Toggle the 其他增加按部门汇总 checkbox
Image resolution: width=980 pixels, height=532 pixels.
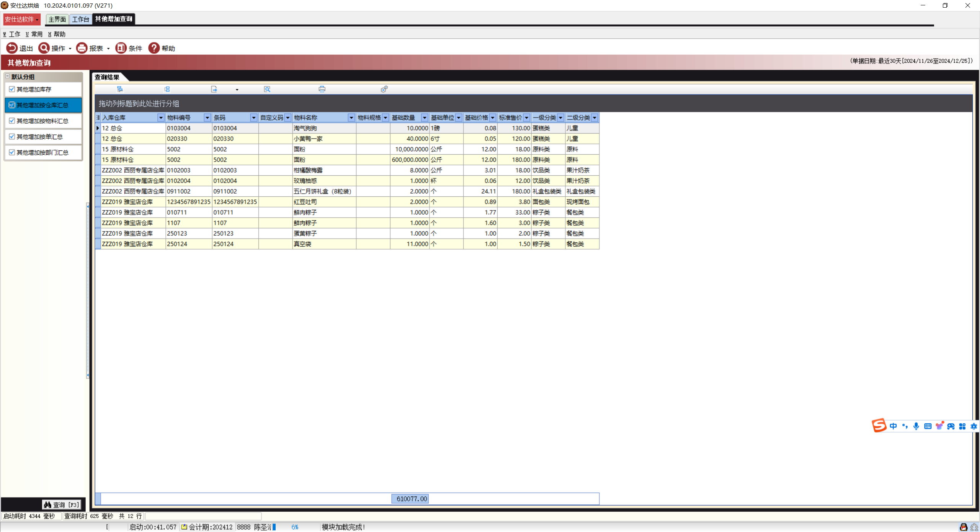tap(12, 152)
